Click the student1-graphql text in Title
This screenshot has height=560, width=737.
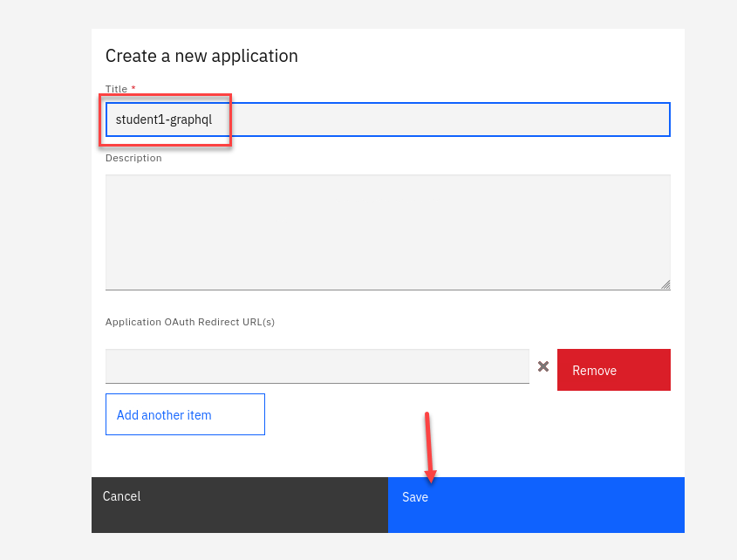pyautogui.click(x=164, y=120)
